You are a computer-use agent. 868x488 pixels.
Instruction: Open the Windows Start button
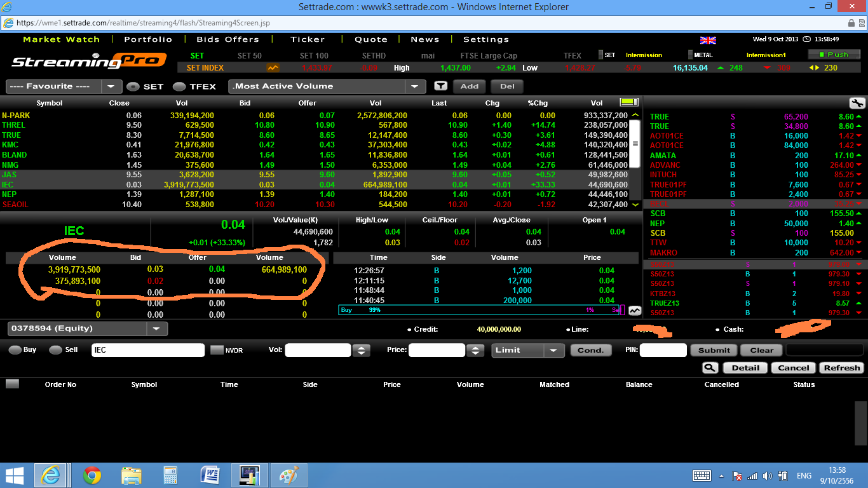(15, 475)
